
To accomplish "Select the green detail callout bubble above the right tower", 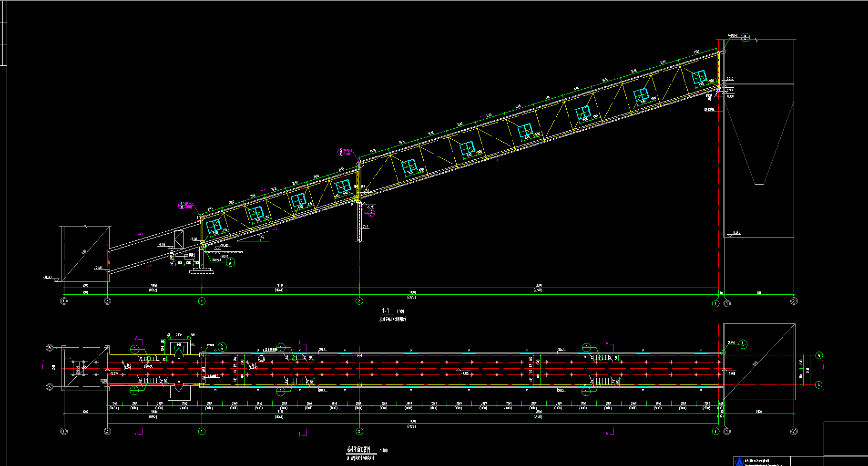I will pos(745,38).
